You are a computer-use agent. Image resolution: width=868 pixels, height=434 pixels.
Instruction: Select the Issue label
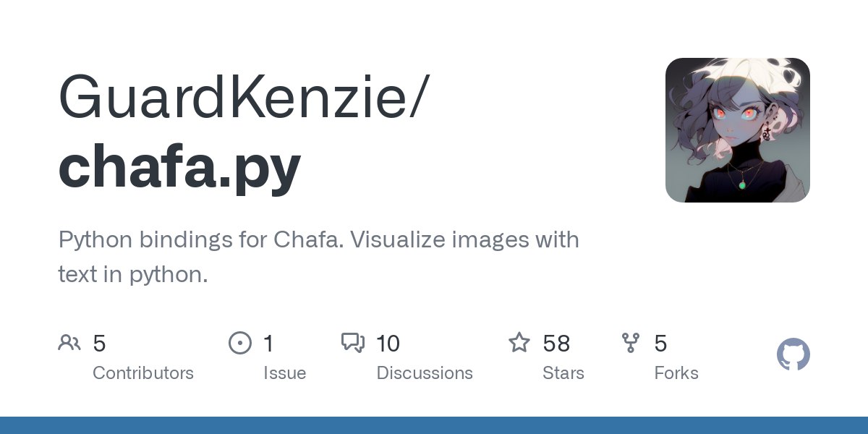(x=284, y=373)
